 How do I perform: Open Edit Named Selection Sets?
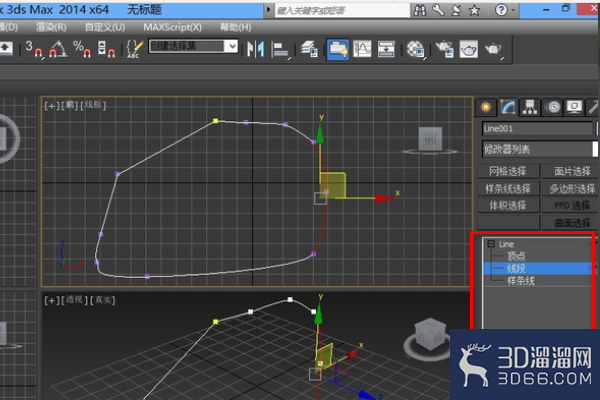click(135, 49)
